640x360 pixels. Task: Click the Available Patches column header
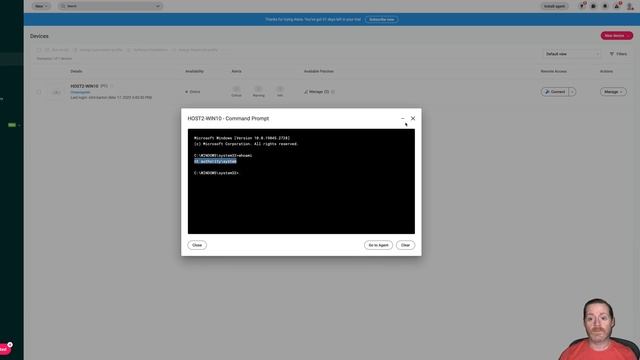[319, 71]
